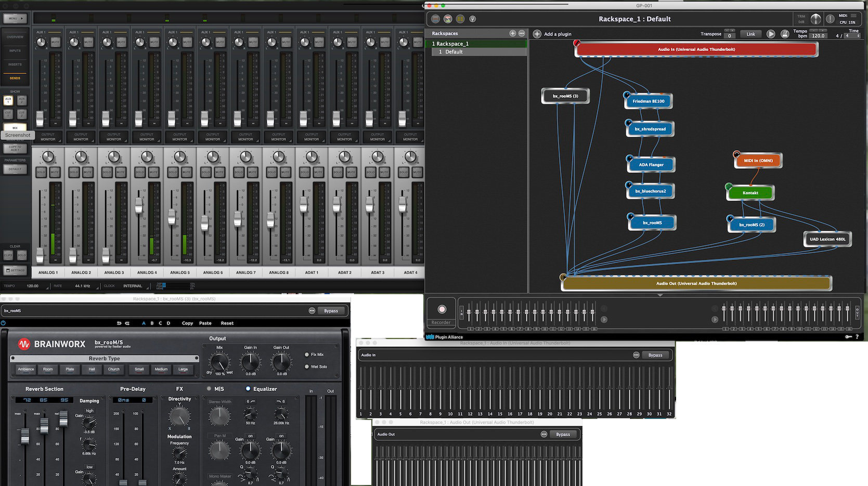This screenshot has width=868, height=486.
Task: Select the Friedman BE100 plugin block
Action: click(649, 101)
